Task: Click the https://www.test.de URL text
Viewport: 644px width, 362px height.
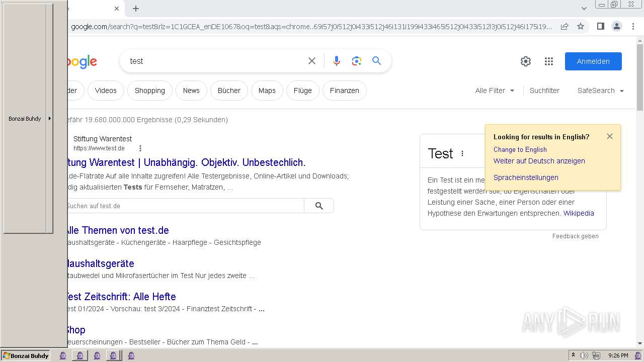Action: click(x=99, y=148)
